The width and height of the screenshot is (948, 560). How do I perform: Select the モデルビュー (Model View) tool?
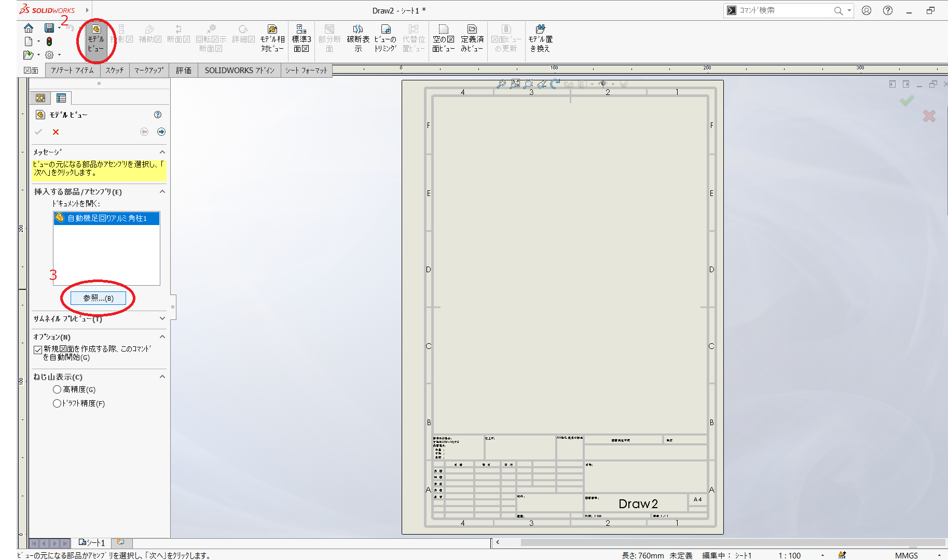[x=96, y=39]
